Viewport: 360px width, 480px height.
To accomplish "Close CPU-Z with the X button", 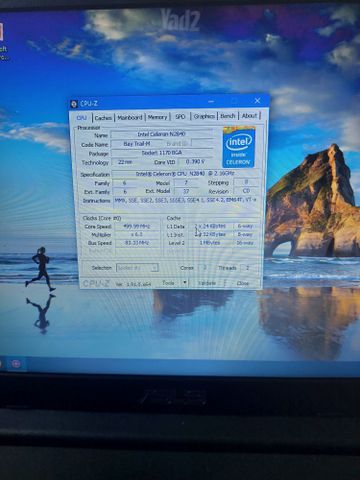I will [x=257, y=100].
